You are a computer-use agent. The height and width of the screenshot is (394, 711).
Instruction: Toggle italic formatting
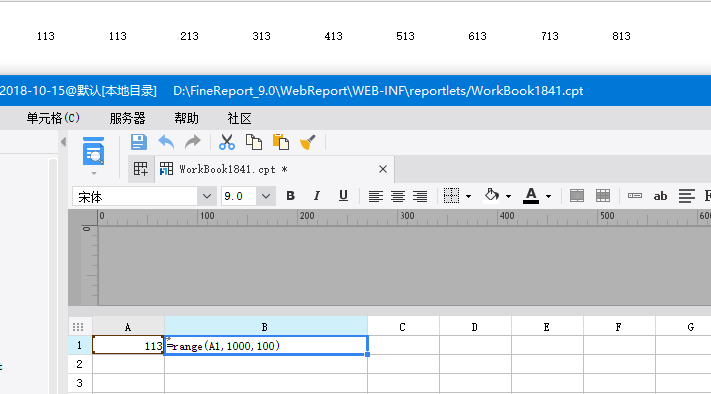(317, 196)
